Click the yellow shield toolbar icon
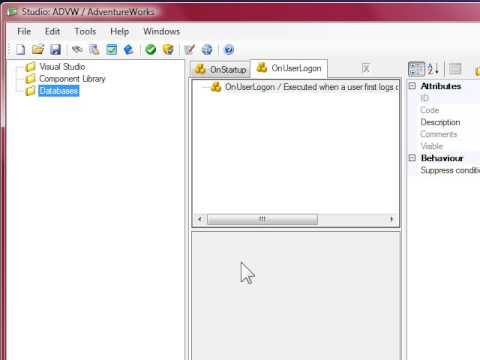 pyautogui.click(x=168, y=50)
